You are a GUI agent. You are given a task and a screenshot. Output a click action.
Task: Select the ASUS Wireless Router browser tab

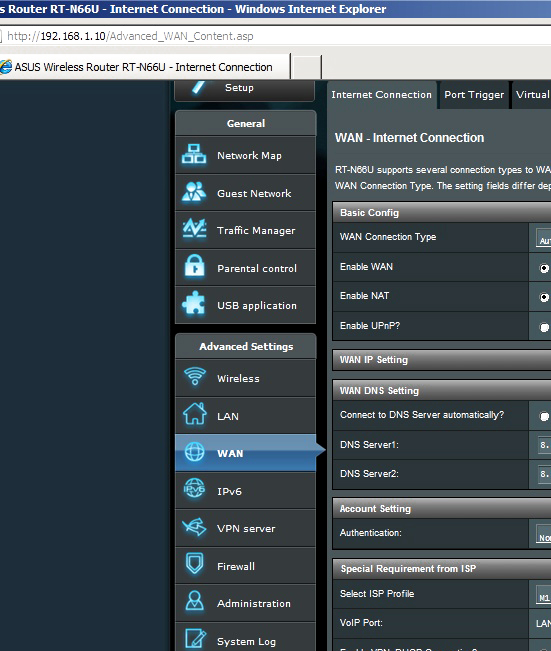(144, 66)
